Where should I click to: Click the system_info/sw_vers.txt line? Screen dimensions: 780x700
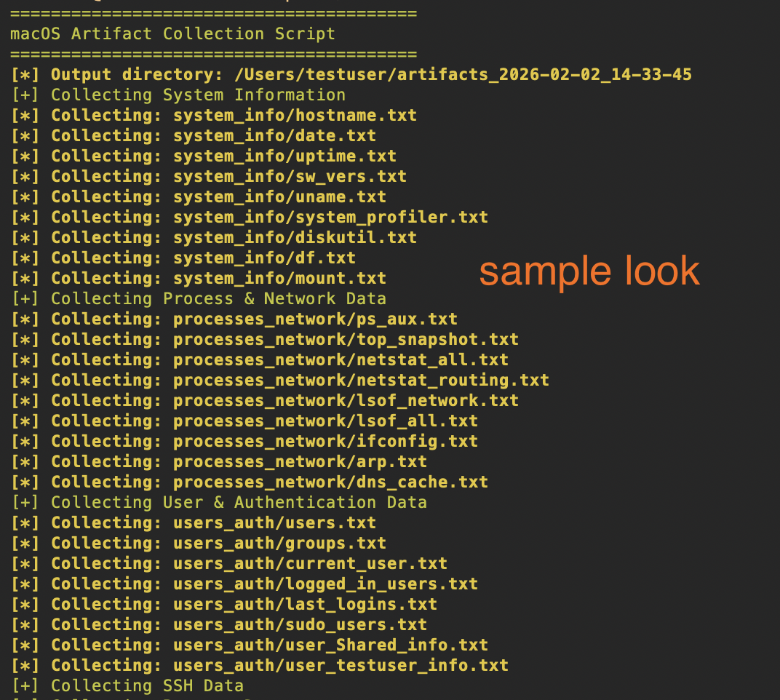pyautogui.click(x=290, y=177)
